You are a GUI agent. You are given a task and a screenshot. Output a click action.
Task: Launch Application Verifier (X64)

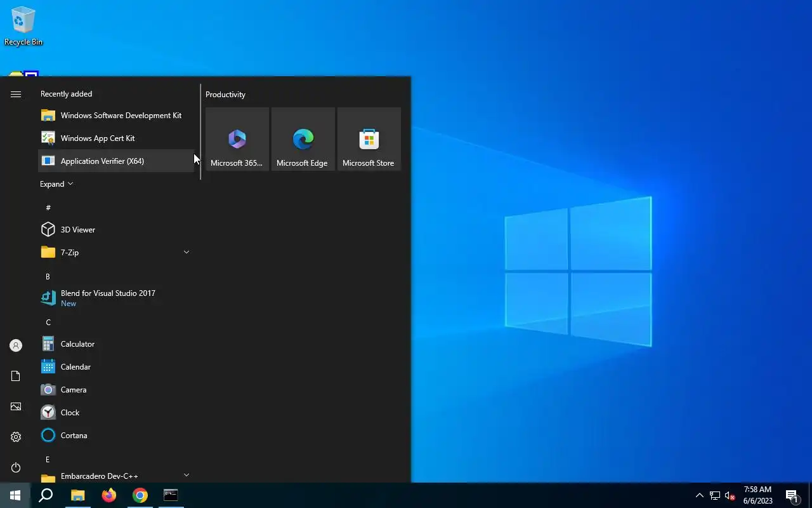[x=116, y=161]
